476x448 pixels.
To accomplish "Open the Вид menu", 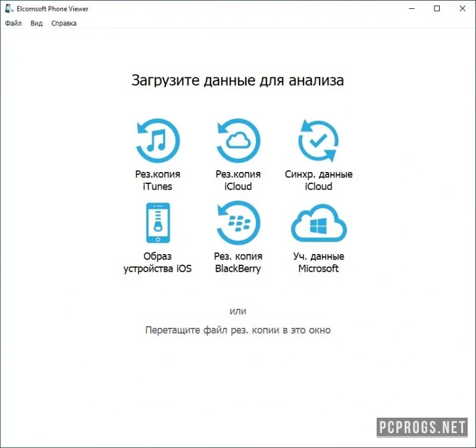I will [36, 23].
